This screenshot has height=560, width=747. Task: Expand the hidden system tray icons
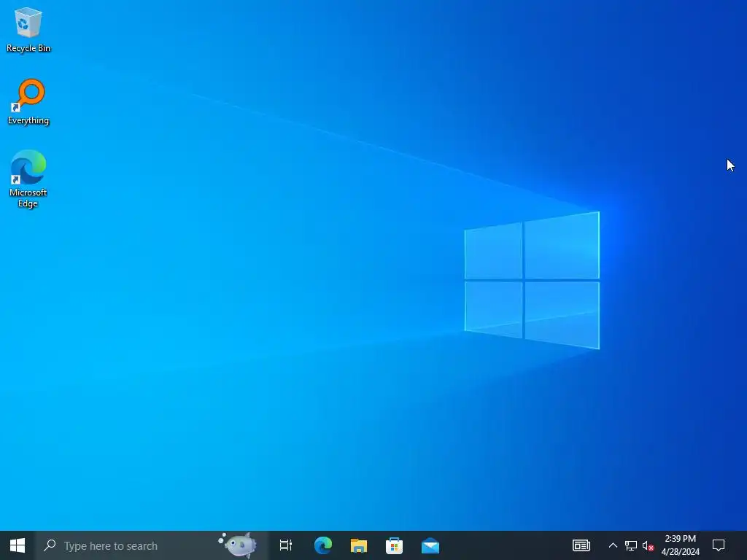point(613,545)
